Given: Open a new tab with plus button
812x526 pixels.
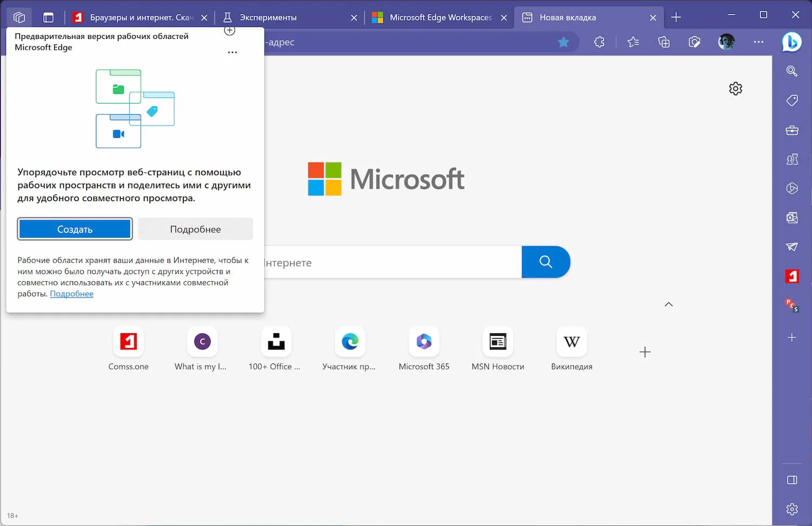Looking at the screenshot, I should tap(676, 17).
